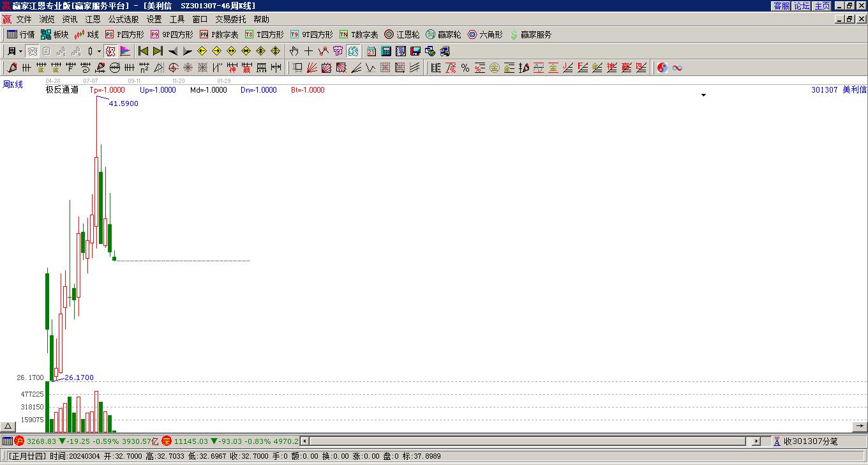
Task: Click the 客服 button in title bar
Action: 781,6
